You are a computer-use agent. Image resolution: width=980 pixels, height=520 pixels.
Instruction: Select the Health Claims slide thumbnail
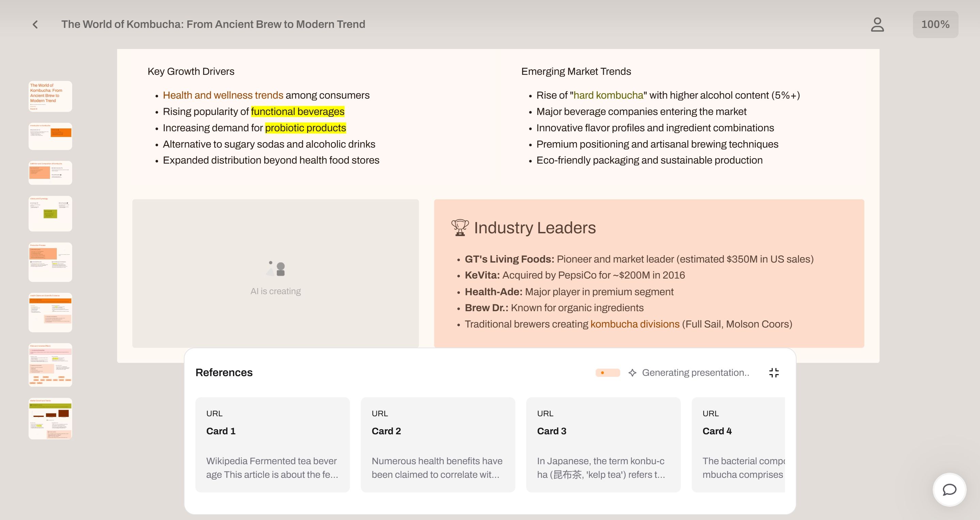coord(50,313)
